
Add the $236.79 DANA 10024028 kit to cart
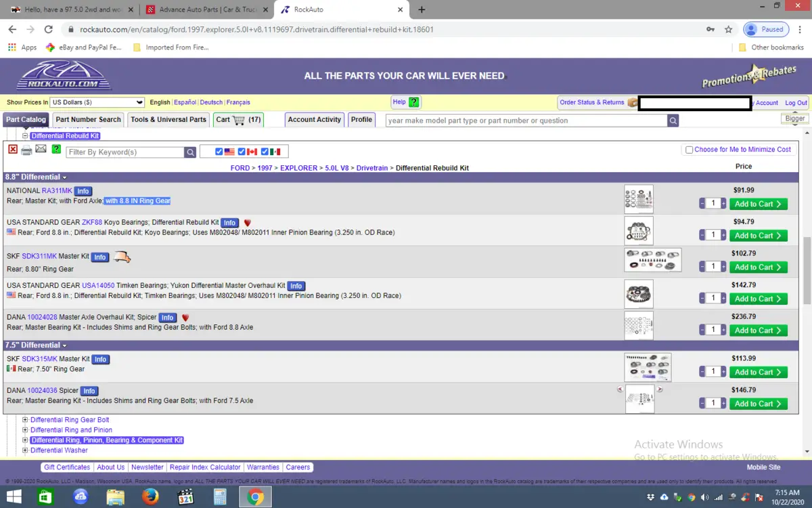(758, 331)
